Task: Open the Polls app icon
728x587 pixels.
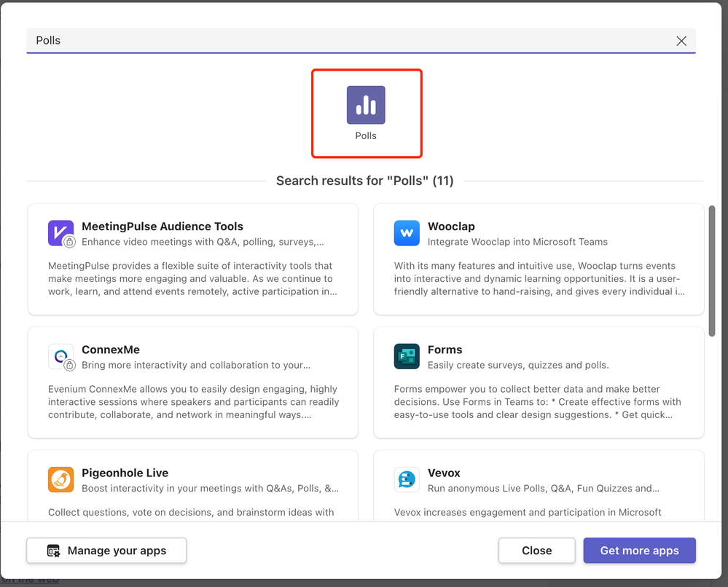Action: point(366,105)
